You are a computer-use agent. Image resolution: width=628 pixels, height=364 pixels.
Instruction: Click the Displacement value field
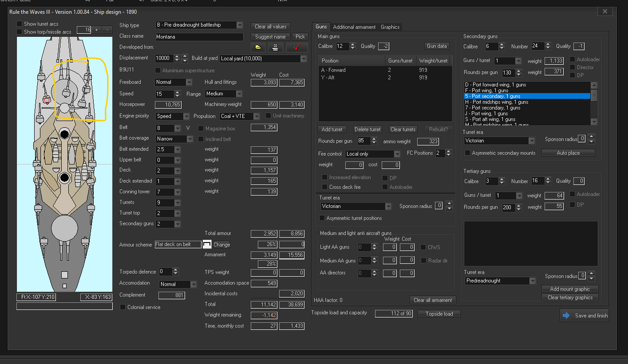click(164, 58)
